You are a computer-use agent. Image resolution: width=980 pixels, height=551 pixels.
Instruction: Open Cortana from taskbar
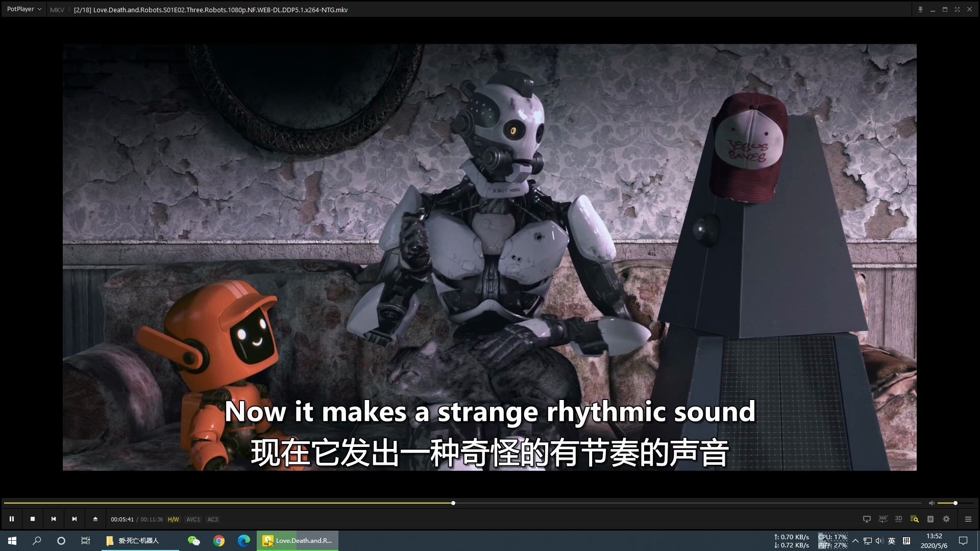[x=61, y=541]
